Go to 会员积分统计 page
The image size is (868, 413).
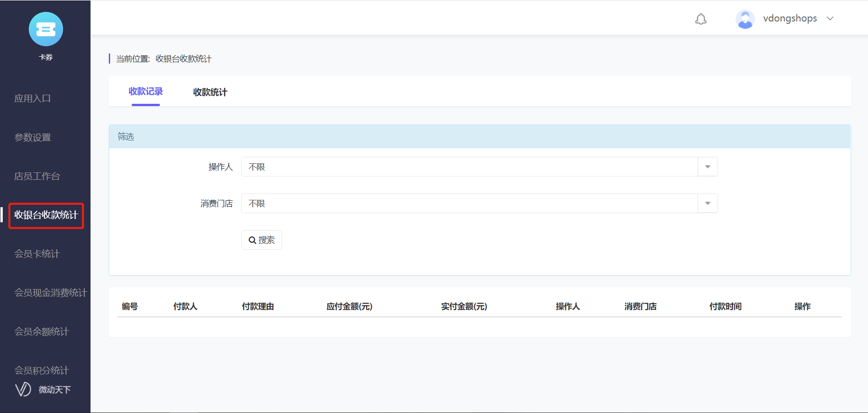pyautogui.click(x=42, y=370)
